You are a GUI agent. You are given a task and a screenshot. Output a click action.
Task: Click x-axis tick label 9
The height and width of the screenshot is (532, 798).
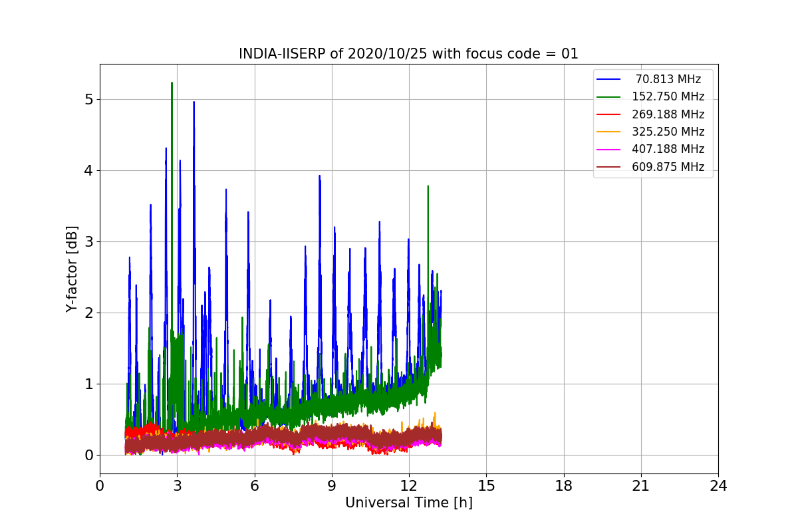(x=332, y=486)
